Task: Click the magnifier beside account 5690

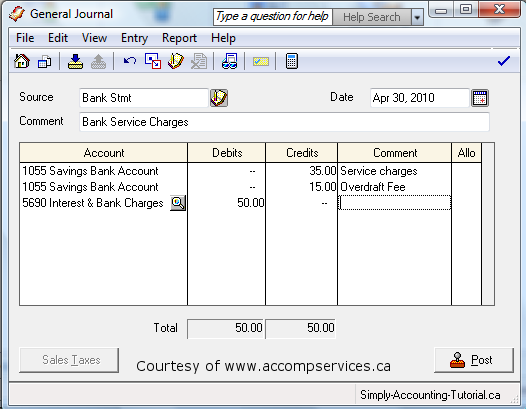Action: click(178, 203)
